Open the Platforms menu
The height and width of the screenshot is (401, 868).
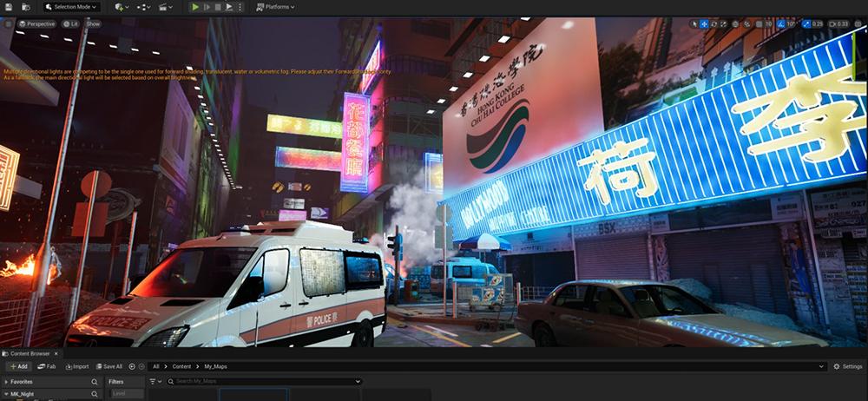[x=275, y=7]
